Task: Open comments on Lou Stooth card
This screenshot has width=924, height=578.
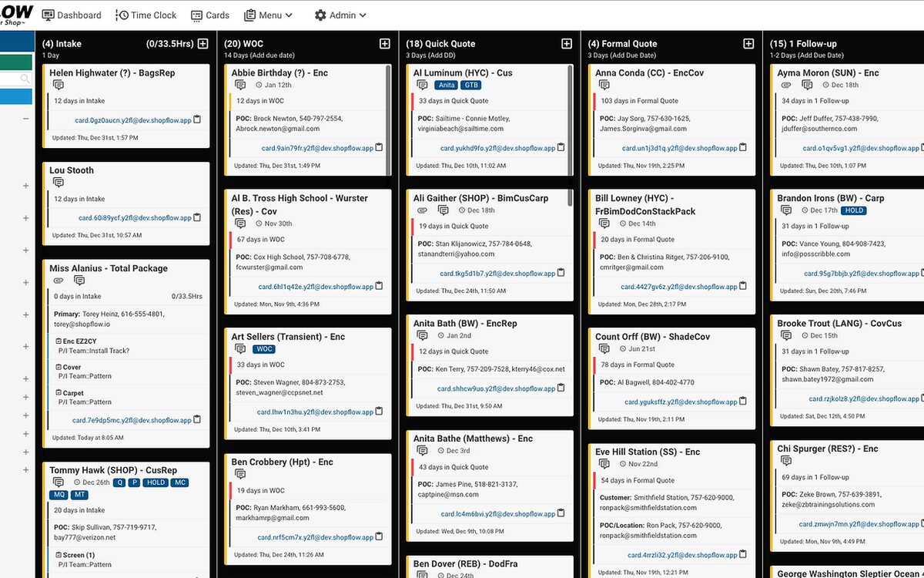Action: pos(59,183)
